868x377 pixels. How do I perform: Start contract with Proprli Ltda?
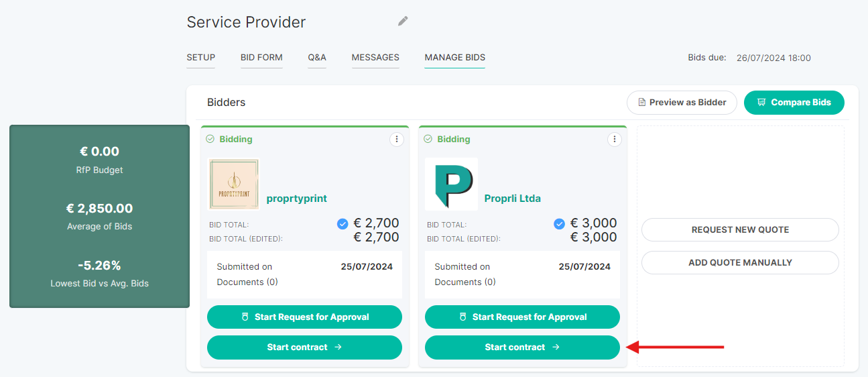click(x=522, y=347)
